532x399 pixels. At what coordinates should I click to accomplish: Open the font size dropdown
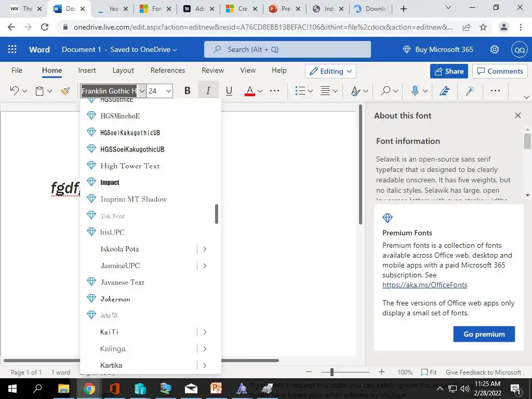[x=168, y=91]
